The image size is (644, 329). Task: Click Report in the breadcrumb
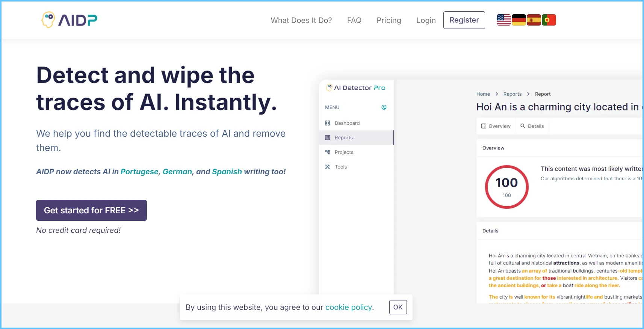click(543, 94)
